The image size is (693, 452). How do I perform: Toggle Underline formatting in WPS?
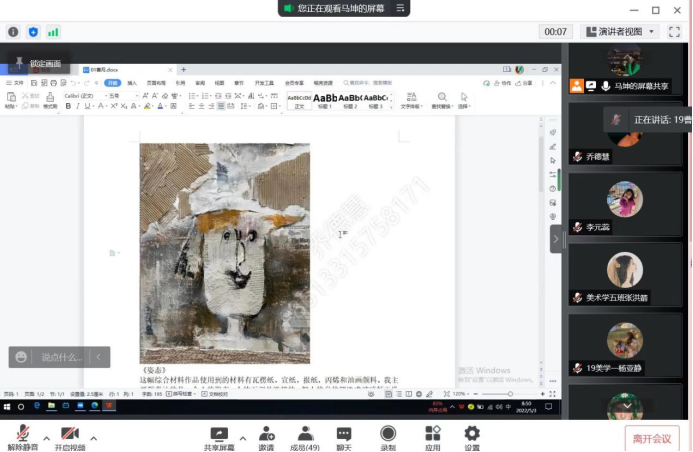(x=88, y=106)
